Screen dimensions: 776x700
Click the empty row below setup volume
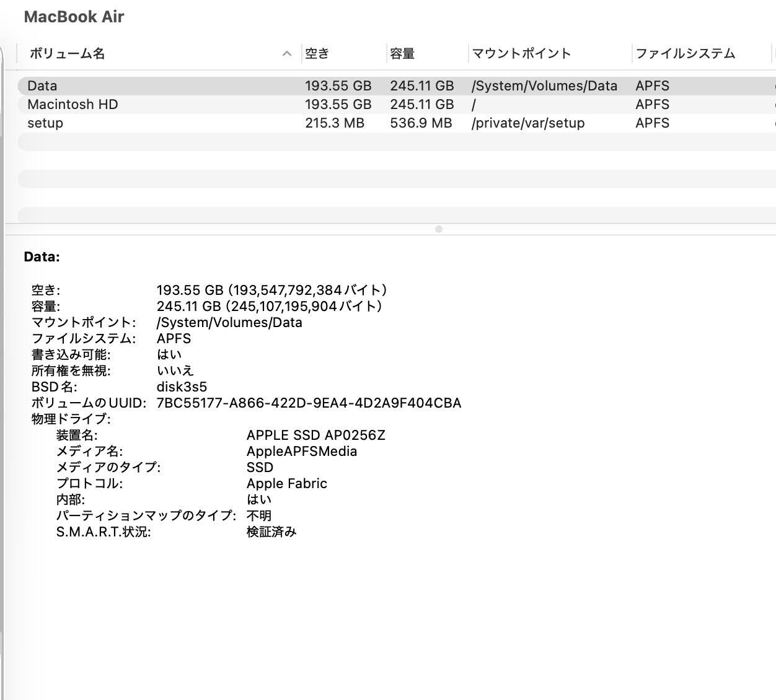(248, 142)
